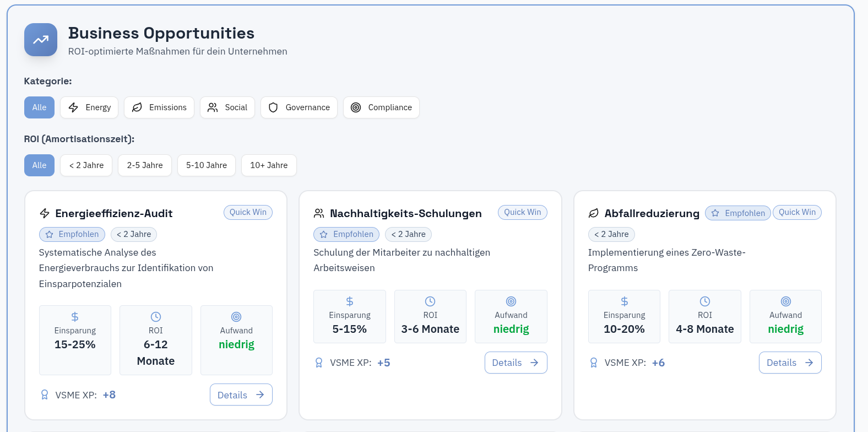Click the people icon on Social filter
Image resolution: width=868 pixels, height=432 pixels.
pyautogui.click(x=213, y=107)
